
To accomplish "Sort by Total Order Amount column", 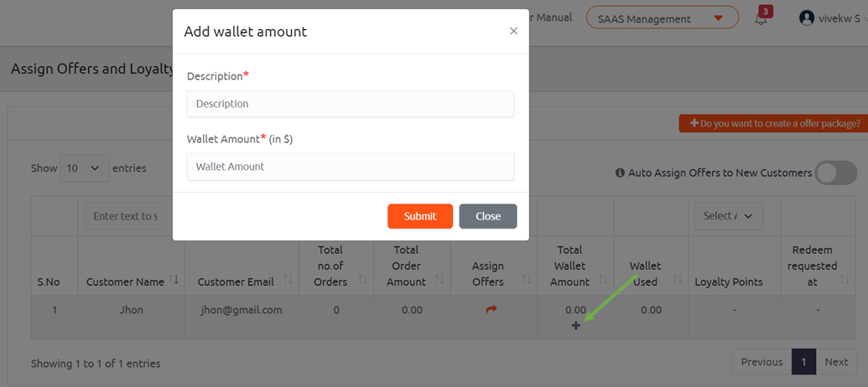I will (438, 280).
